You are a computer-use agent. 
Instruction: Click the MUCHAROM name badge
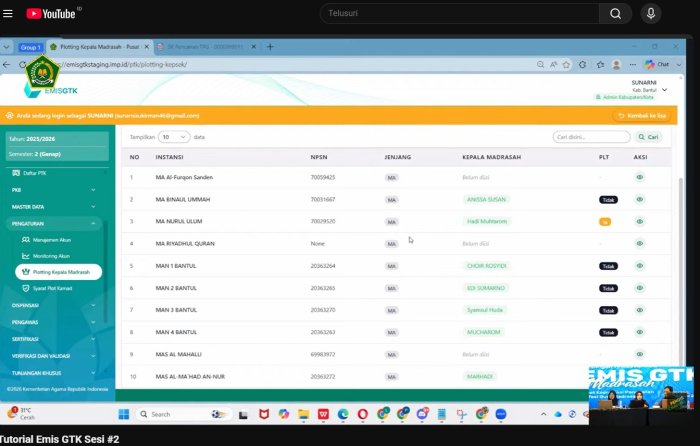(483, 332)
